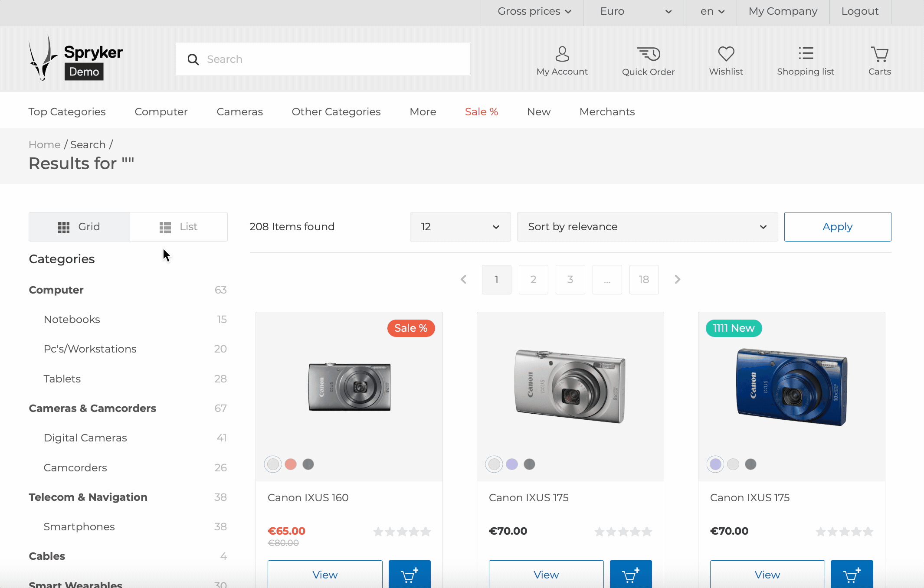
Task: Open the Sort by relevance dropdown
Action: (x=647, y=227)
